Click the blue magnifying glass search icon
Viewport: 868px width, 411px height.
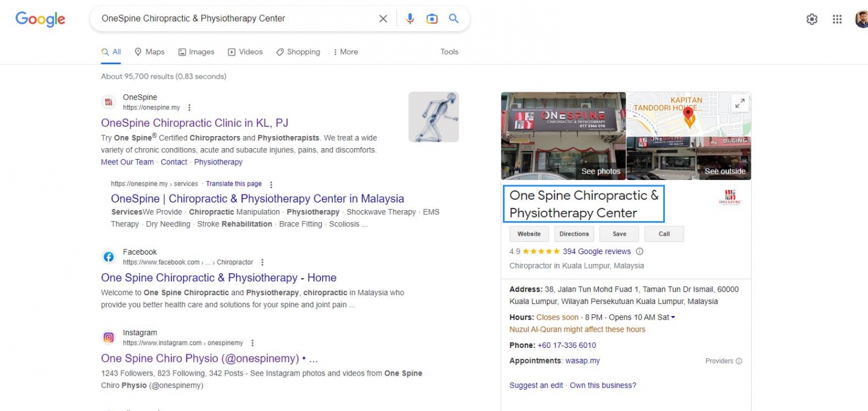[x=454, y=19]
